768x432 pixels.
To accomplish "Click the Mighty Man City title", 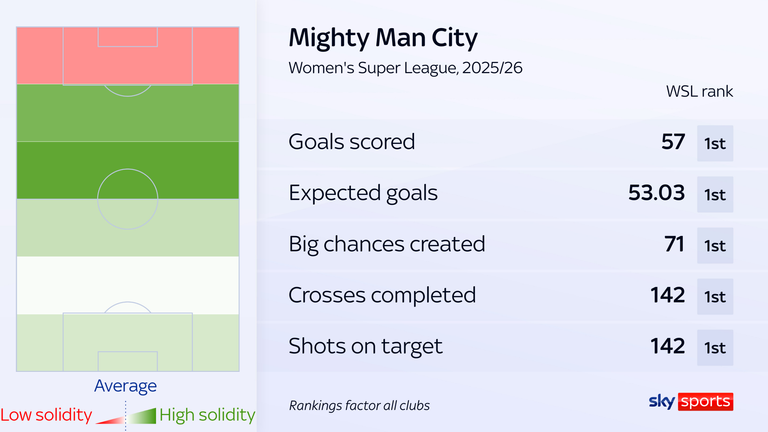I will tap(383, 38).
